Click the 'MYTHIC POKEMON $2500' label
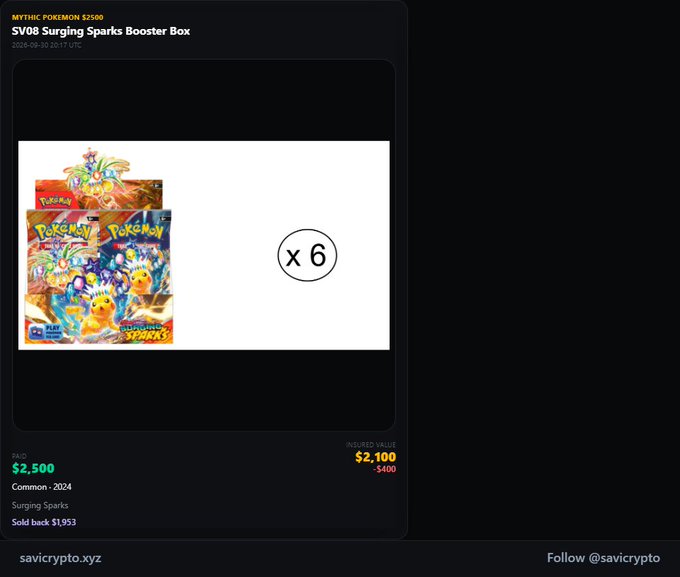Screen dimensions: 680x577 tap(57, 17)
